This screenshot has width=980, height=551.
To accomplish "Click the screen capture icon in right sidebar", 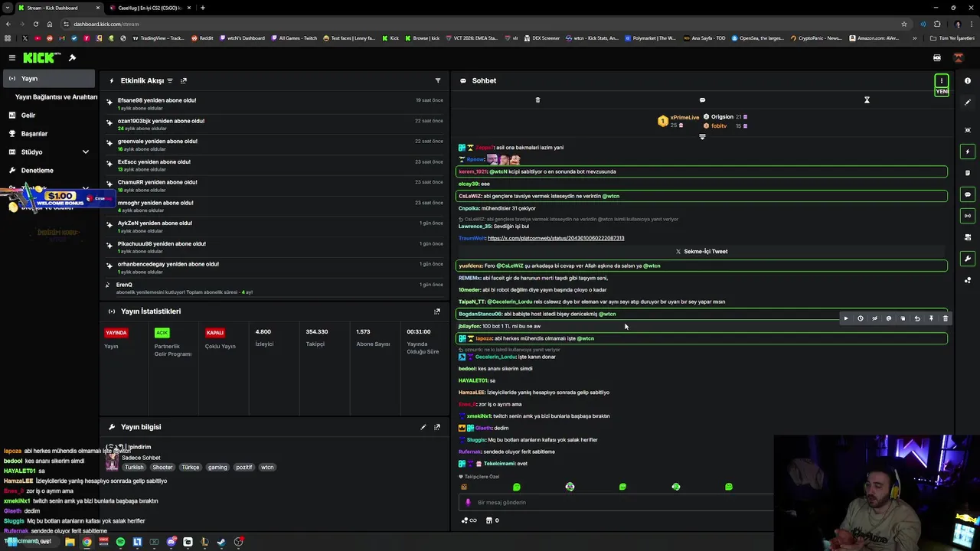I will coord(968,129).
